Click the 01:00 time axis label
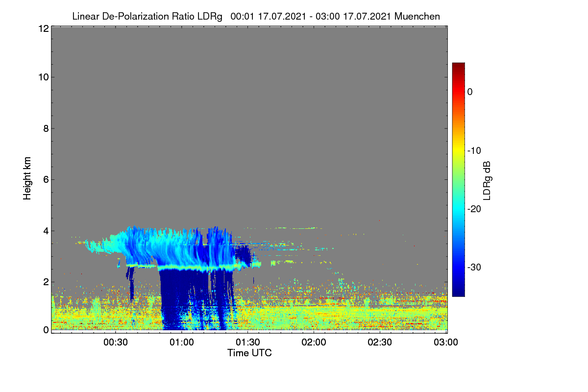The height and width of the screenshot is (392, 588). pos(182,343)
